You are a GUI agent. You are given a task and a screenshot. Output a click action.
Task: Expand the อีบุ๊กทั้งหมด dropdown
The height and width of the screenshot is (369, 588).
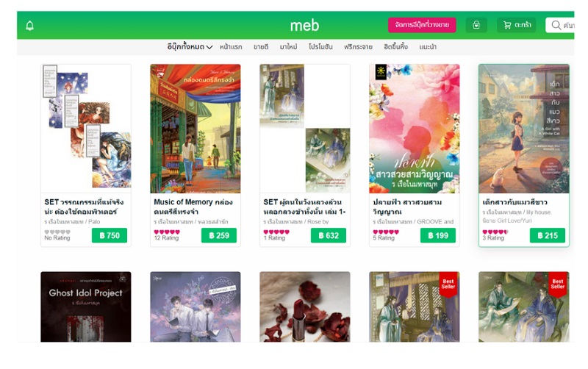click(190, 47)
